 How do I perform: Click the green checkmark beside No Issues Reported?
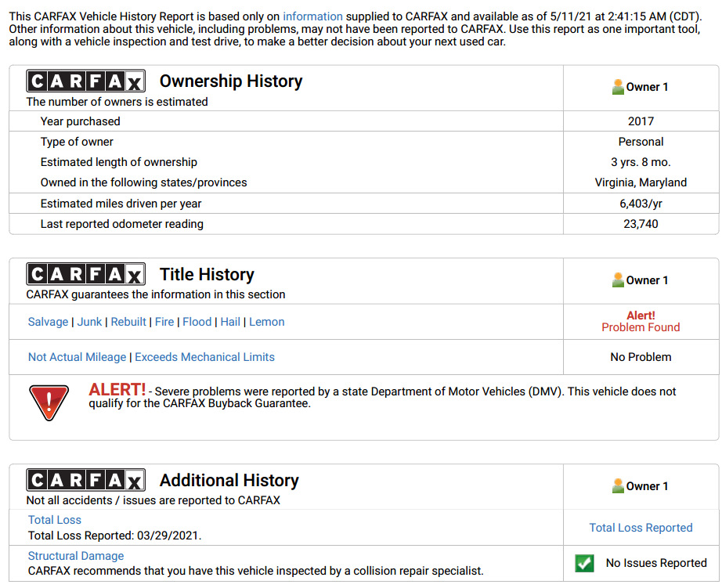click(x=584, y=563)
